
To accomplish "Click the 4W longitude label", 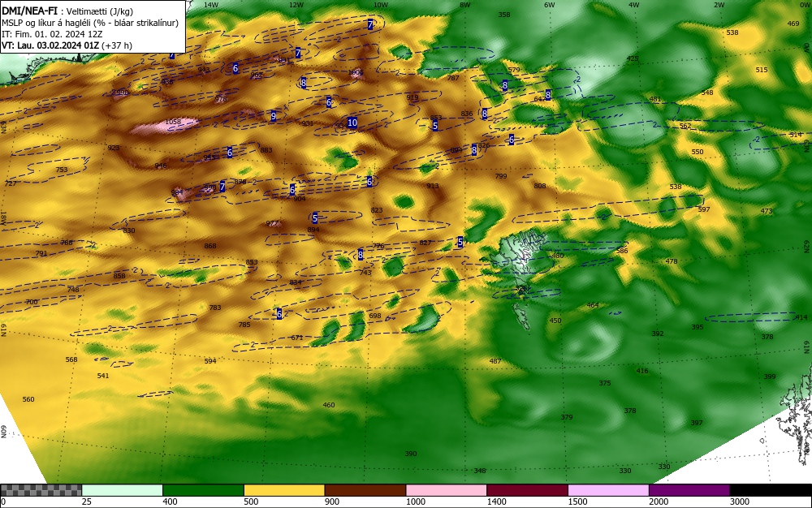I will tap(634, 5).
